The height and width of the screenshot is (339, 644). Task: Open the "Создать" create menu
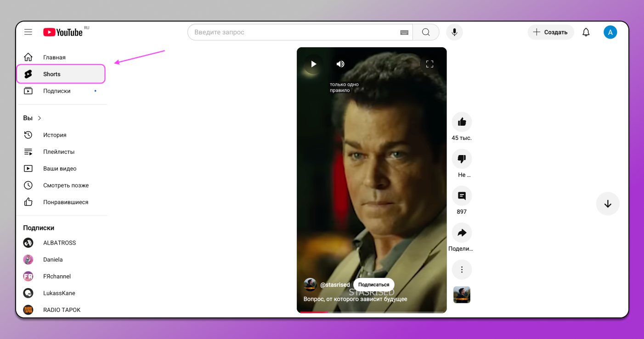click(x=550, y=32)
